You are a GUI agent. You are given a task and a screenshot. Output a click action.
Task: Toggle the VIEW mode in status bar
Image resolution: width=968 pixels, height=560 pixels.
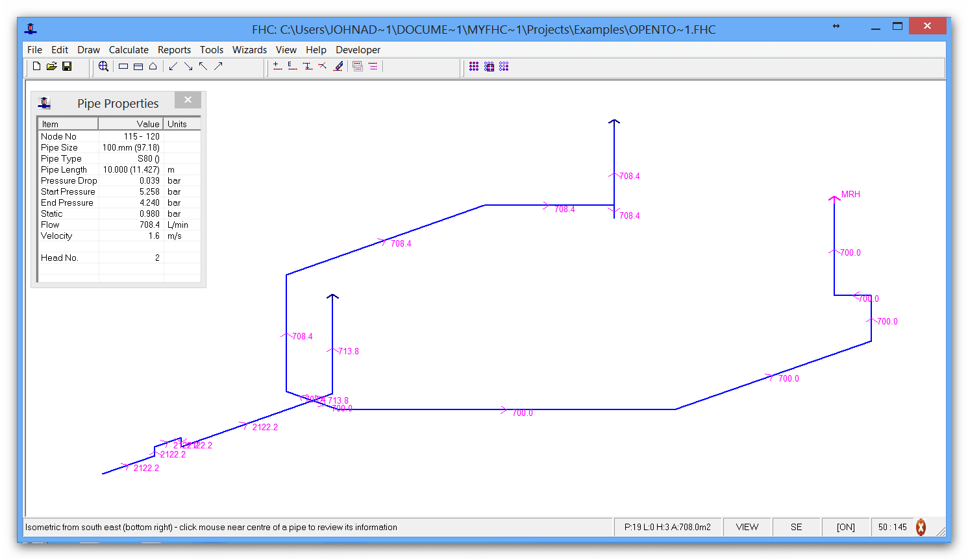(747, 527)
